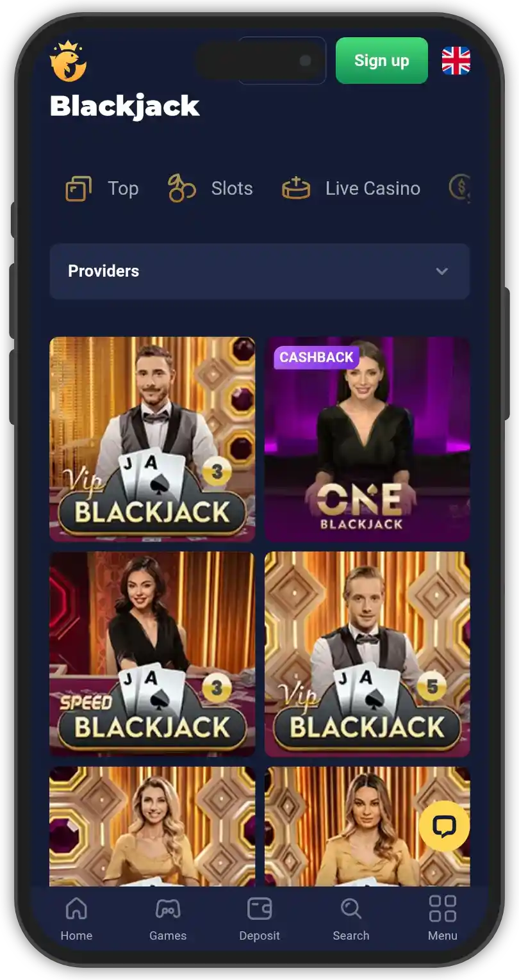Click the purple CASHBACK badge

(317, 357)
